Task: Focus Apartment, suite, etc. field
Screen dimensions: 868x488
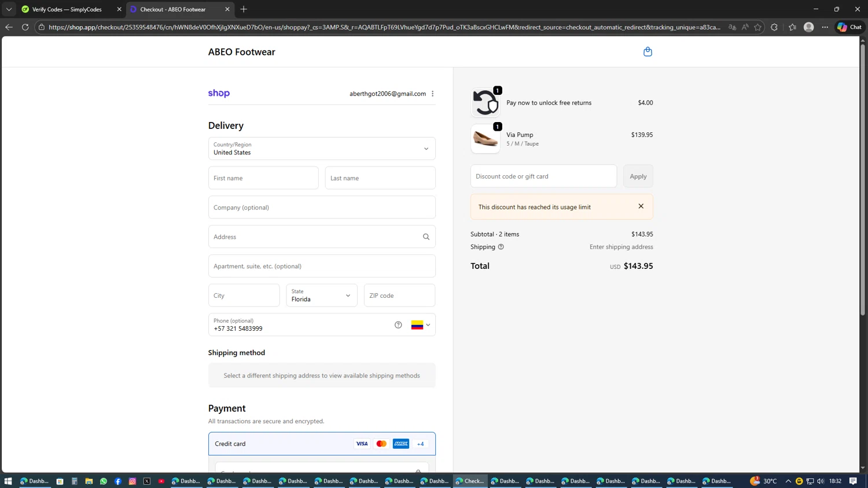Action: [322, 266]
